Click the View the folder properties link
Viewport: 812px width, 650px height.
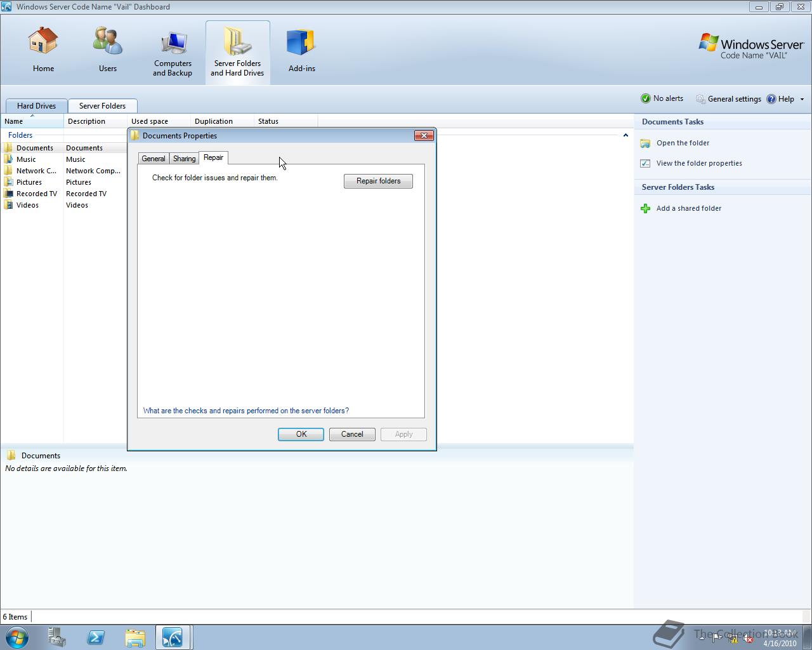pos(699,163)
